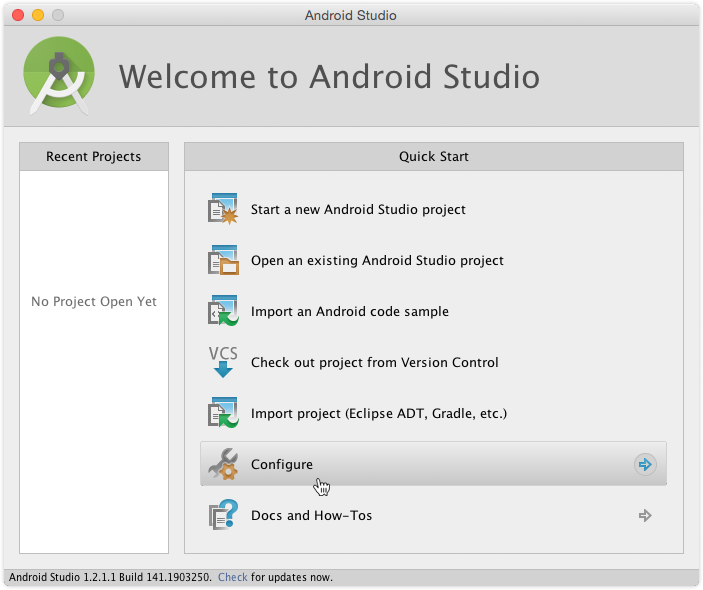Screen dimensions: 703x590
Task: Close the window with the red button
Action: (x=18, y=15)
